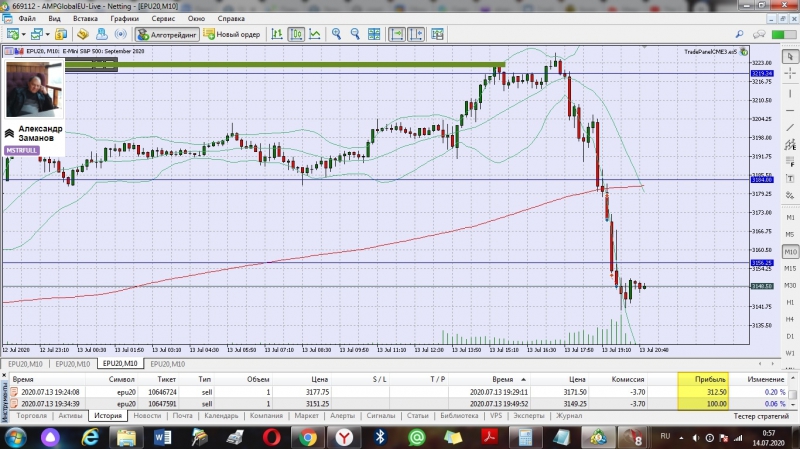Toggle chart shift button
The width and height of the screenshot is (800, 449).
point(416,34)
